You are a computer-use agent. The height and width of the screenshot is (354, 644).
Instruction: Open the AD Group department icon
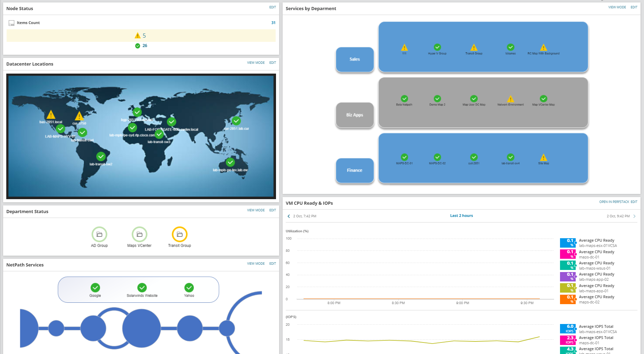pos(99,234)
